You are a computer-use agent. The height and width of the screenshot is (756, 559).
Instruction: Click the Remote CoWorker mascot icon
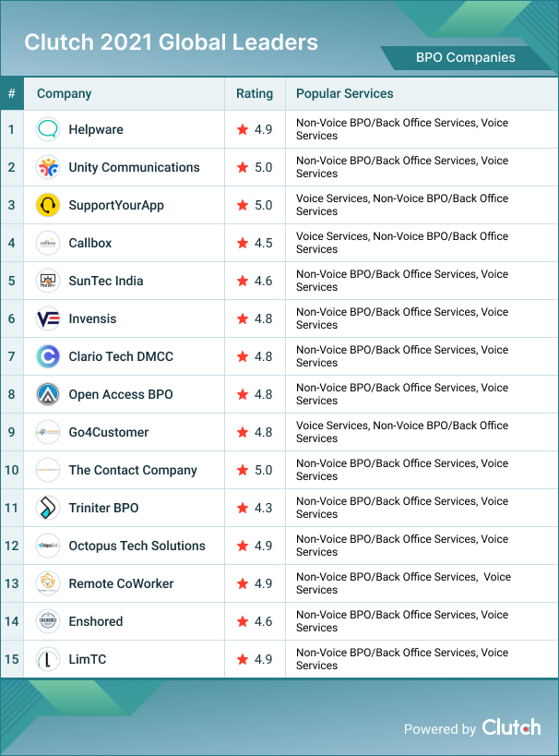click(48, 583)
